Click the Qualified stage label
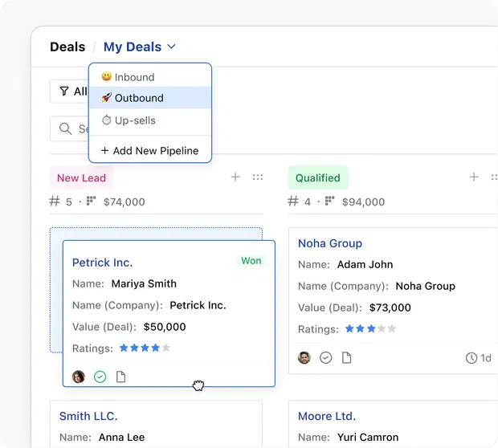The height and width of the screenshot is (448, 498). point(318,177)
